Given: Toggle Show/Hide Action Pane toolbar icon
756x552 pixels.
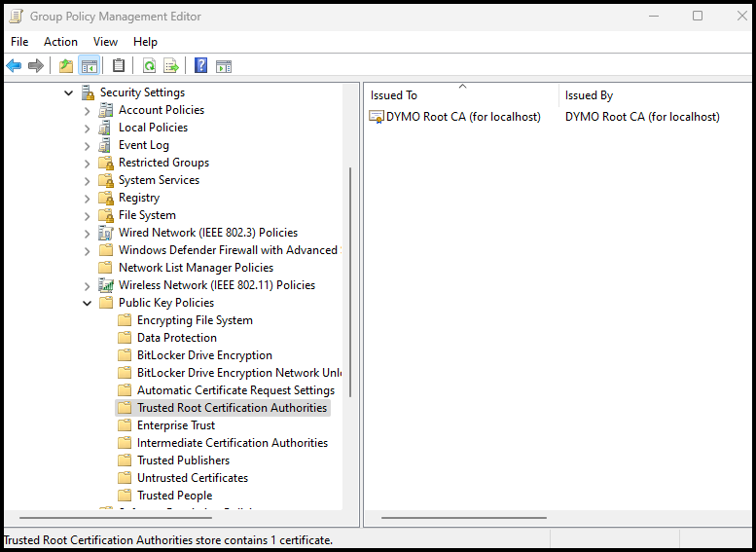Looking at the screenshot, I should [224, 66].
